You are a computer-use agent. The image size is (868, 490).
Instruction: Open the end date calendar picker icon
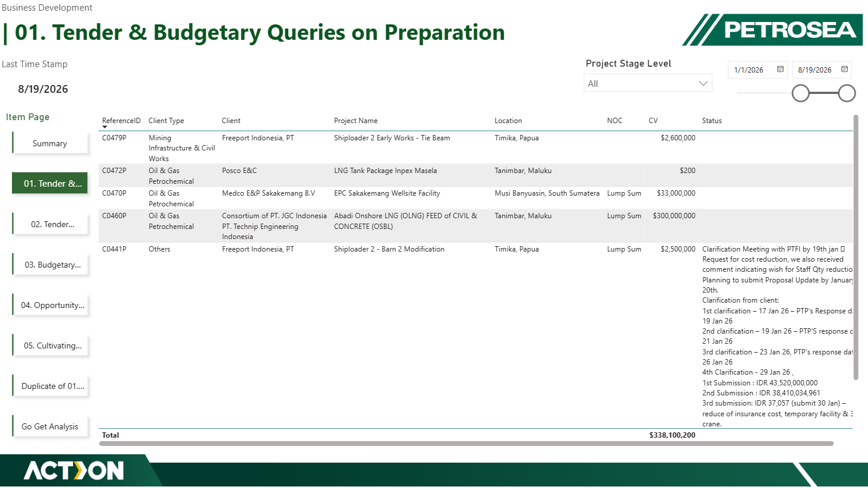click(x=844, y=70)
